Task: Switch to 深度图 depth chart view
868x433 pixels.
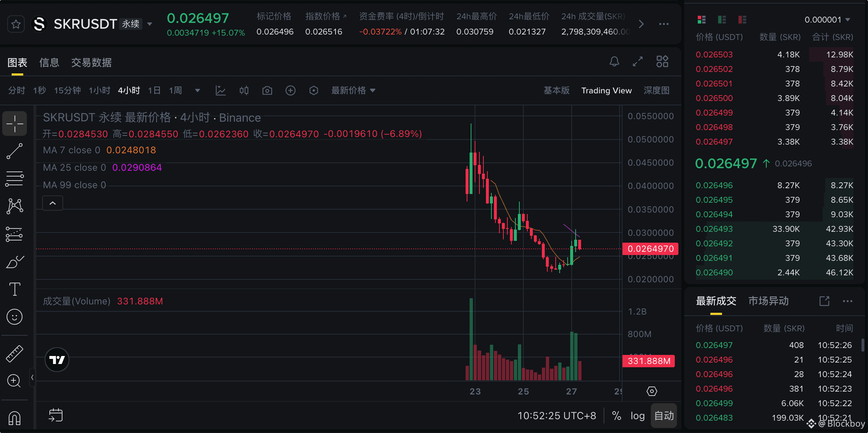Action: 656,90
